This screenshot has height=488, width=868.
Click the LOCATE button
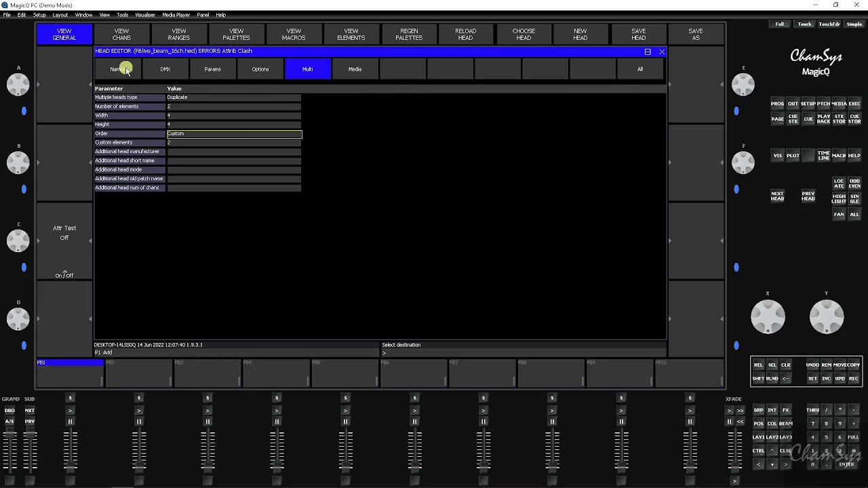[x=839, y=184]
